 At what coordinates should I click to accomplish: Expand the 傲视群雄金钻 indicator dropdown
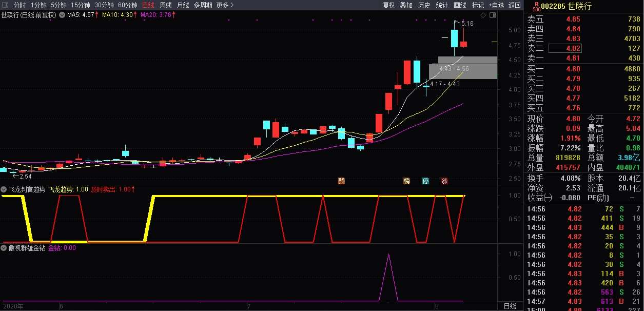coord(4,248)
